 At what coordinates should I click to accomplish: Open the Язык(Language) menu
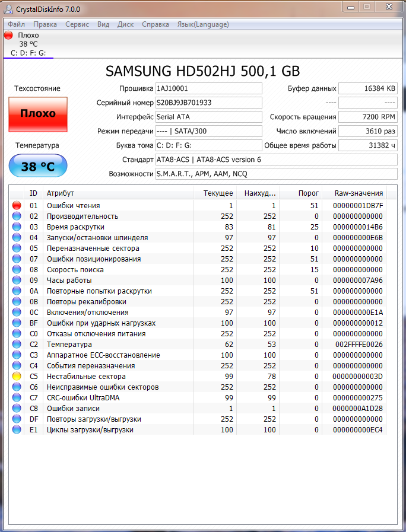tap(203, 24)
